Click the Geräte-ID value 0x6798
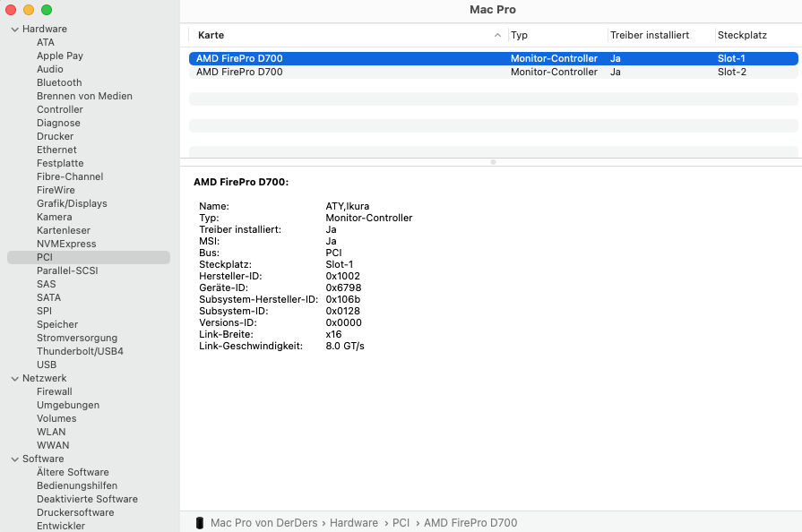Image resolution: width=802 pixels, height=532 pixels. [344, 287]
